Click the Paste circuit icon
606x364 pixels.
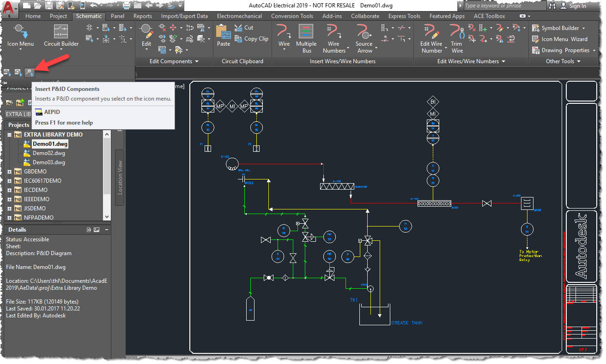click(x=224, y=35)
